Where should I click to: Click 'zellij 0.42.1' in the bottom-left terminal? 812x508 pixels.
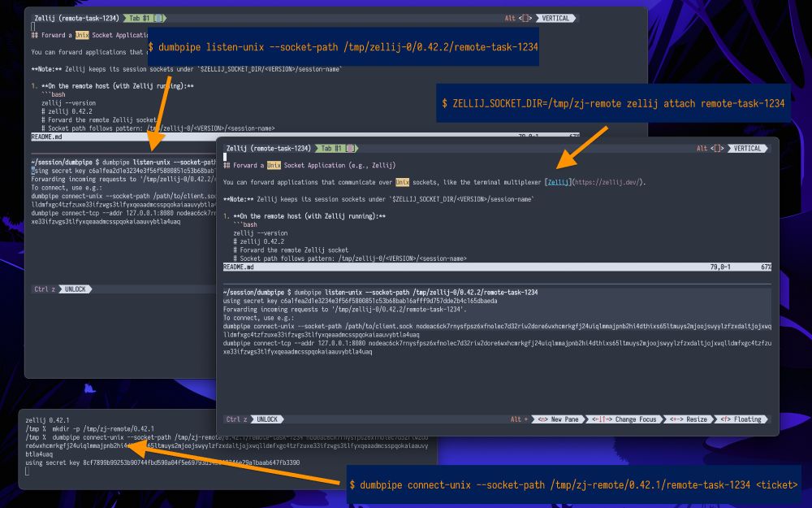click(47, 420)
